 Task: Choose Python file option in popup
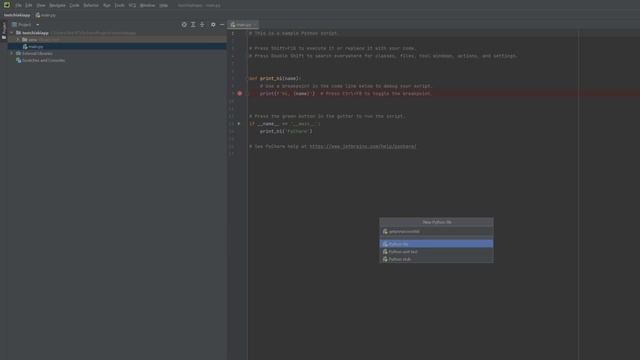click(436, 244)
